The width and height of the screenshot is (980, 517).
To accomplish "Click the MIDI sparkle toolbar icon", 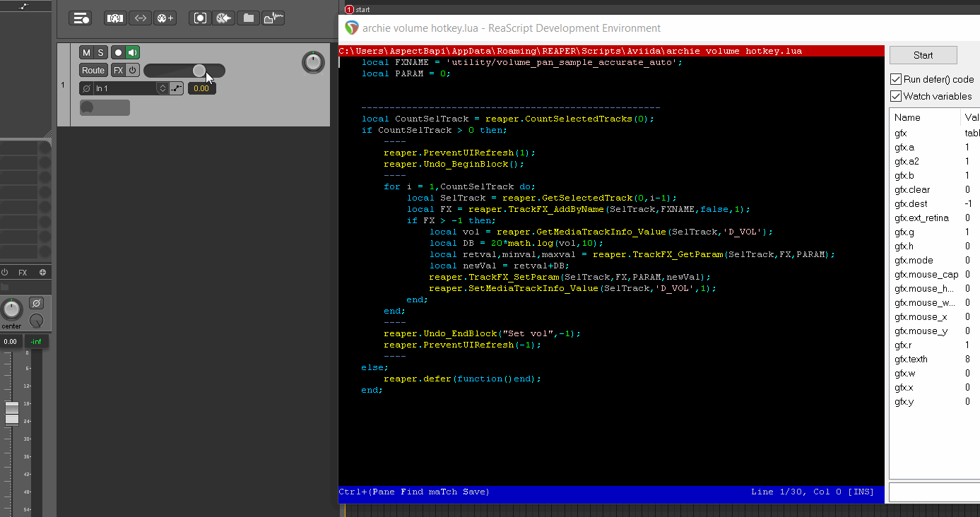I will [x=224, y=18].
